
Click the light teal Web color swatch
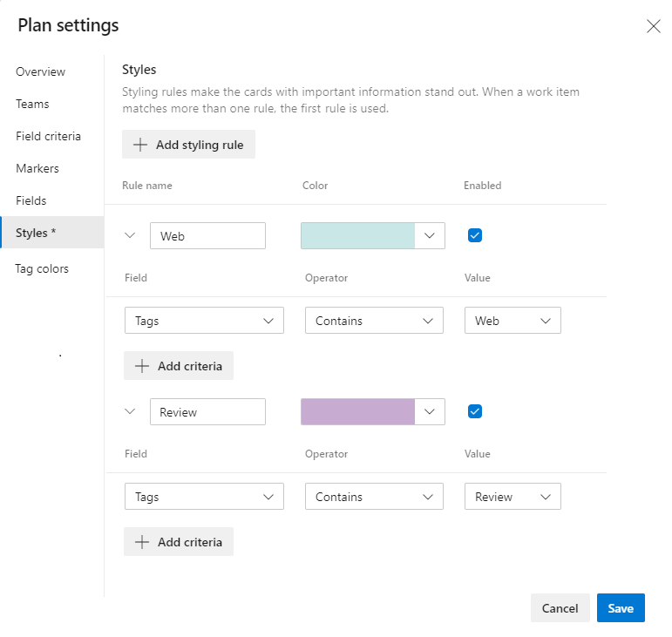coord(358,235)
